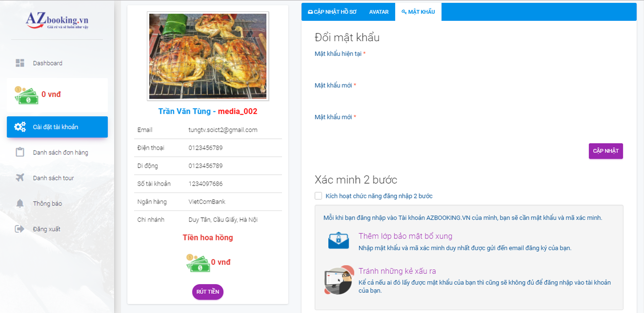This screenshot has height=313, width=644.
Task: Click the airplane icon for tour list
Action: click(20, 178)
